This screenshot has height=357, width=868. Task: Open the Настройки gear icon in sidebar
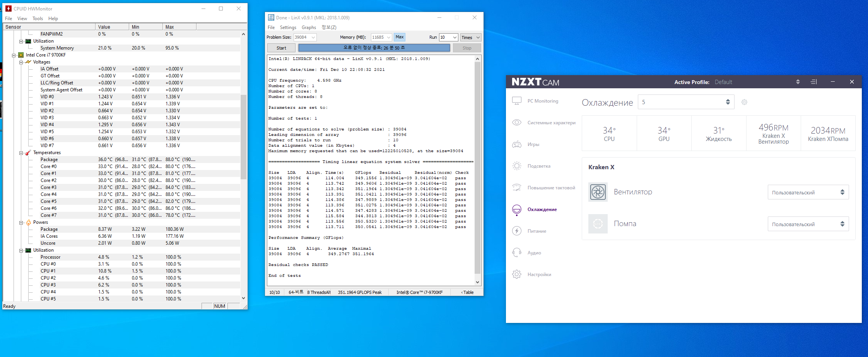(516, 275)
